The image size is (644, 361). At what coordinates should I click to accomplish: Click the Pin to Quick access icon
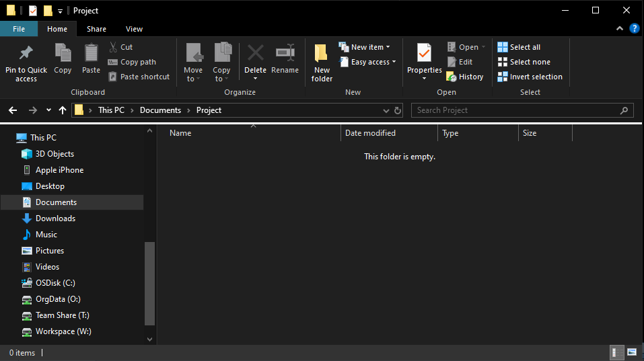click(x=26, y=53)
